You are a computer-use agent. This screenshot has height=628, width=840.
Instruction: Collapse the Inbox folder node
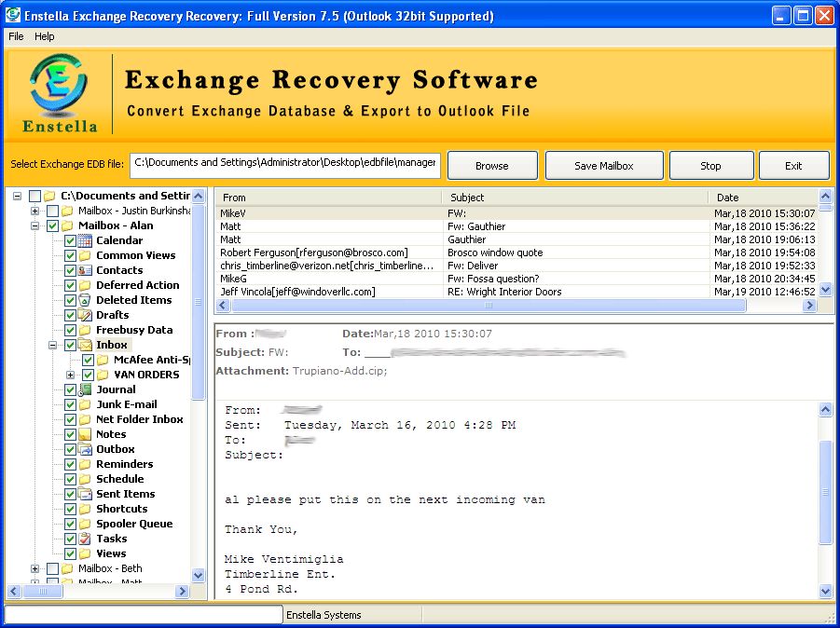(x=52, y=346)
